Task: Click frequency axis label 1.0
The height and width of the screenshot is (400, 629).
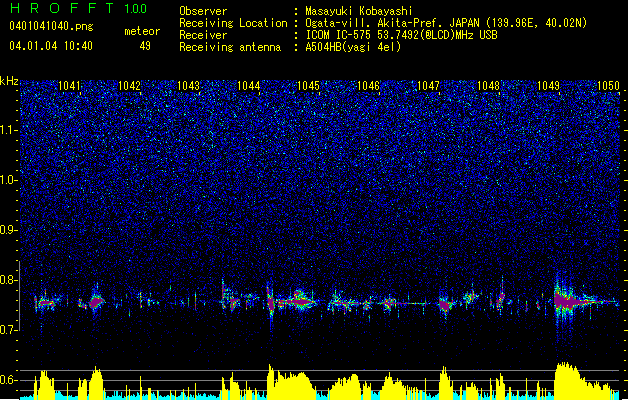Action: tap(9, 180)
